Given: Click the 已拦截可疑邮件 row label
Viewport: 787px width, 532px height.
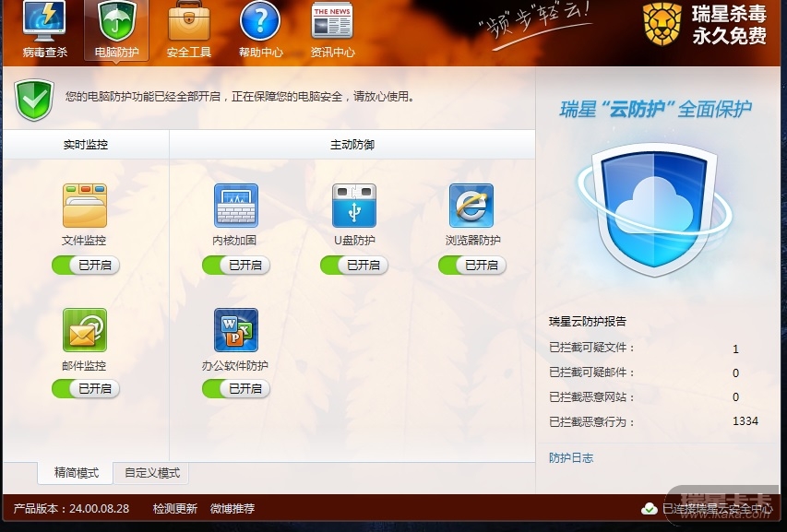Looking at the screenshot, I should [592, 372].
